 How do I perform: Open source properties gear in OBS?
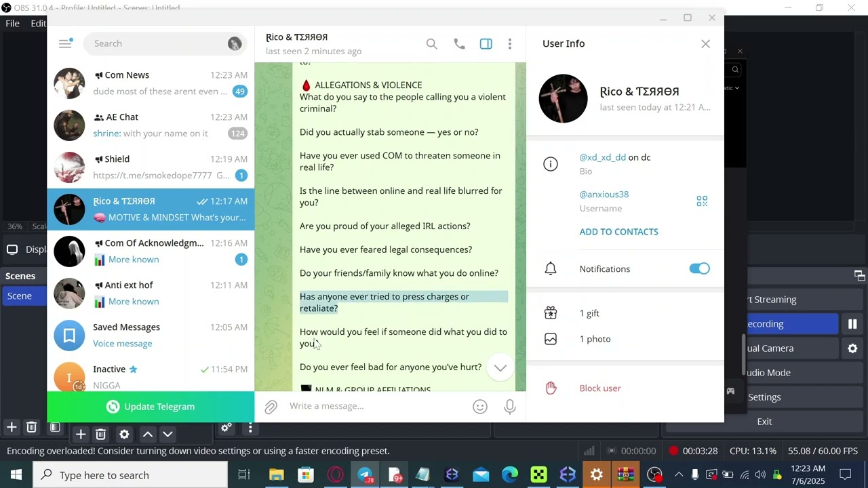click(124, 434)
